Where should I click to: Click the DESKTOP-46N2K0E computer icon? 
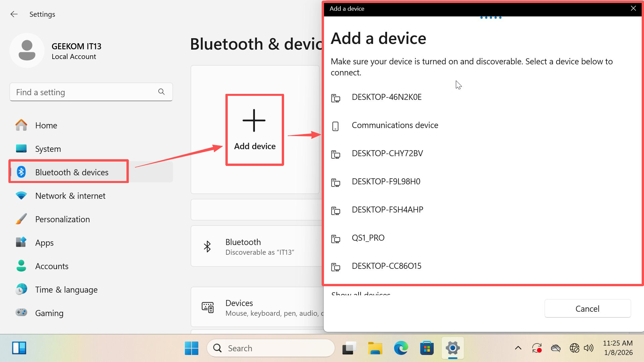[x=335, y=98]
